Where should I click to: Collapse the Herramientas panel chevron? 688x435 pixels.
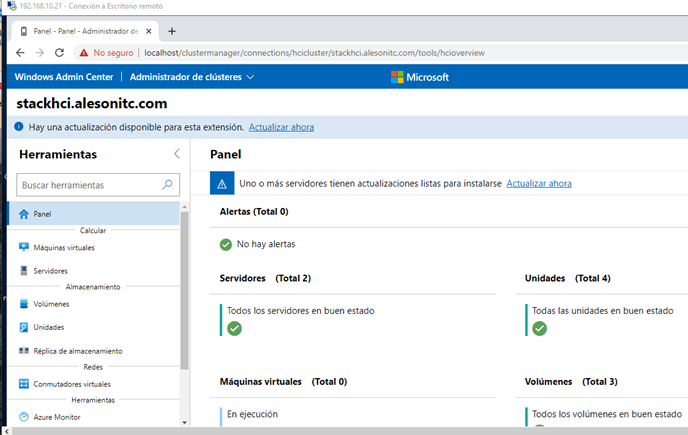(177, 154)
